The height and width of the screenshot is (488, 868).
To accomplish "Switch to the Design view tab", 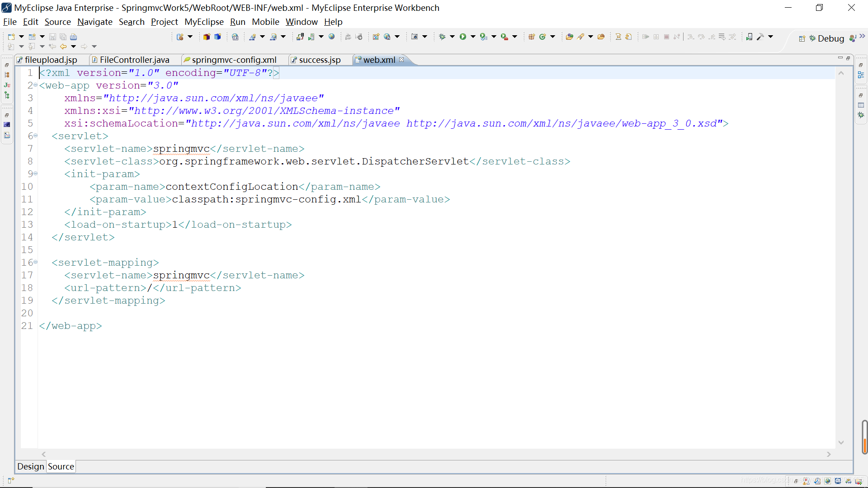I will point(31,466).
